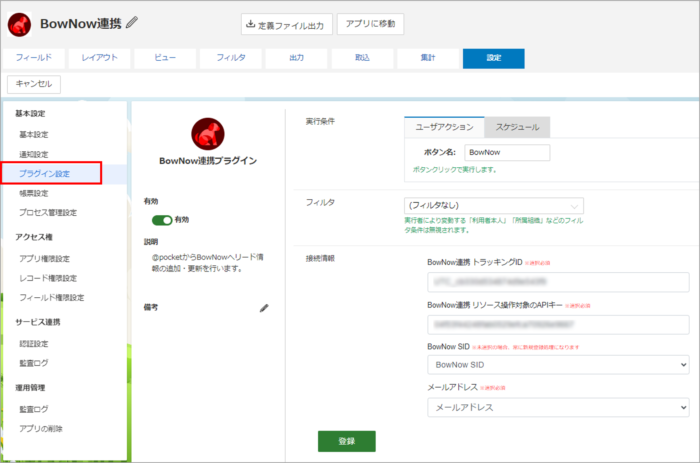Viewport: 700px width, 463px height.
Task: Click the BowNow app logo icon in header
Action: coord(19,24)
